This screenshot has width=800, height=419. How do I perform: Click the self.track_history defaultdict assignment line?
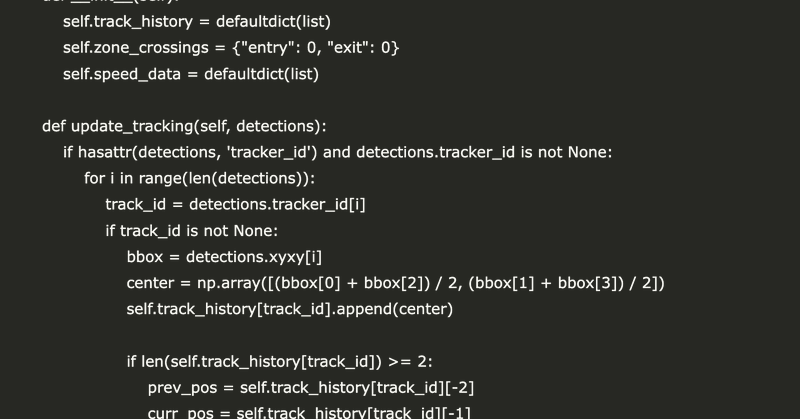click(196, 21)
